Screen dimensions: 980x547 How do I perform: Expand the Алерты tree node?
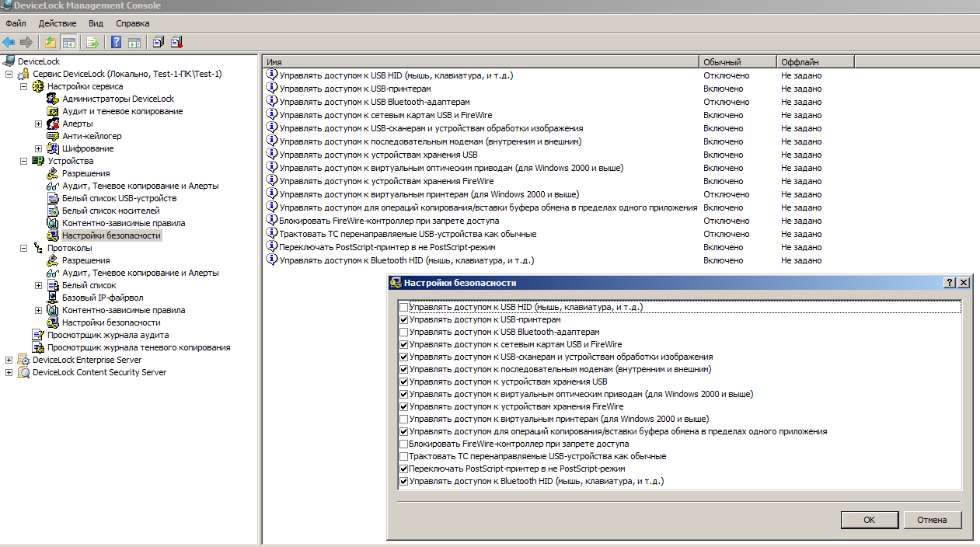point(38,124)
